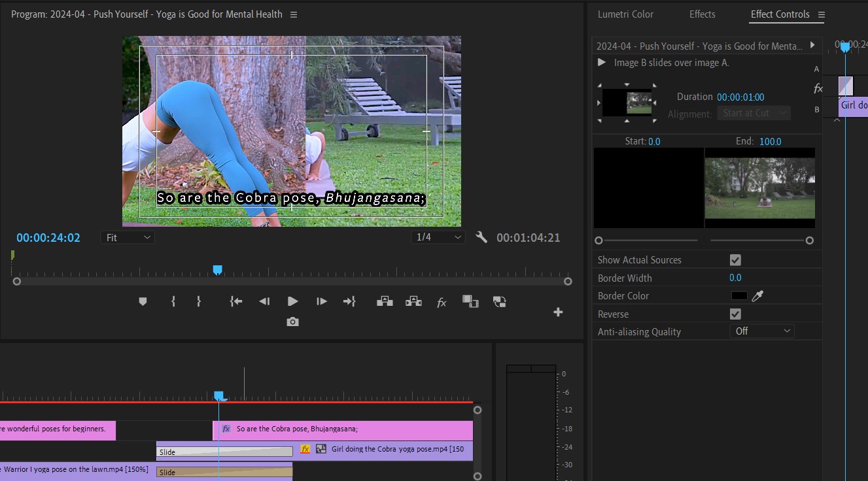Screen dimensions: 868x481
Task: Click the Mark In bracket icon
Action: point(173,301)
